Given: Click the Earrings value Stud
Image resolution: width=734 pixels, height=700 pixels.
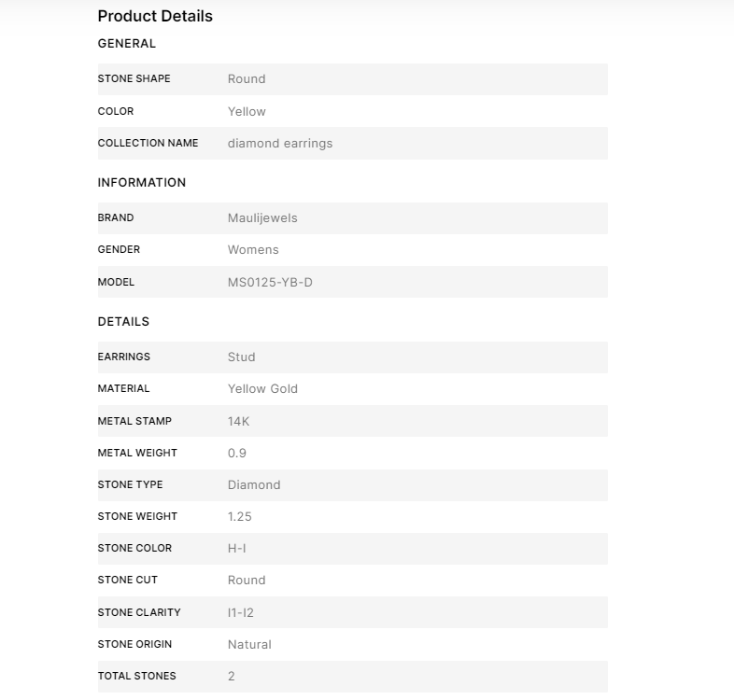Looking at the screenshot, I should (x=241, y=357).
